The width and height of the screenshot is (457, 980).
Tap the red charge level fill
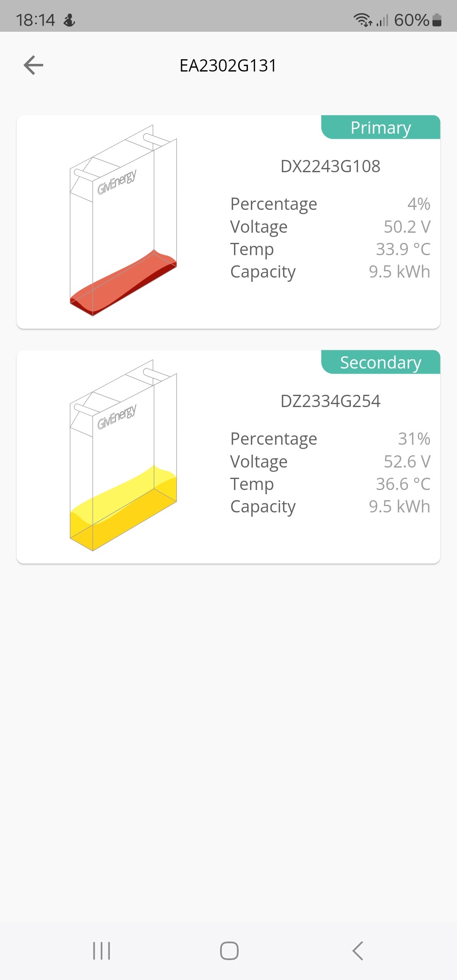tap(123, 283)
